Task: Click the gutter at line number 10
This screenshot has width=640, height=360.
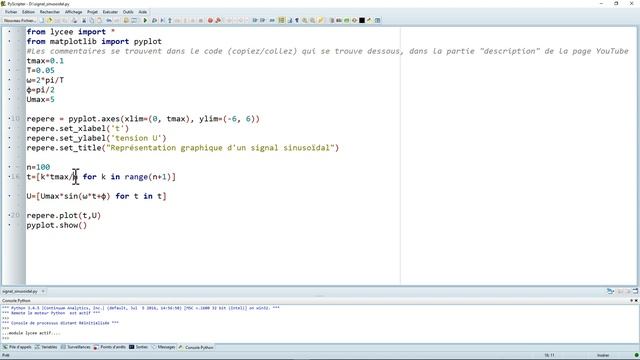Action: [x=15, y=119]
